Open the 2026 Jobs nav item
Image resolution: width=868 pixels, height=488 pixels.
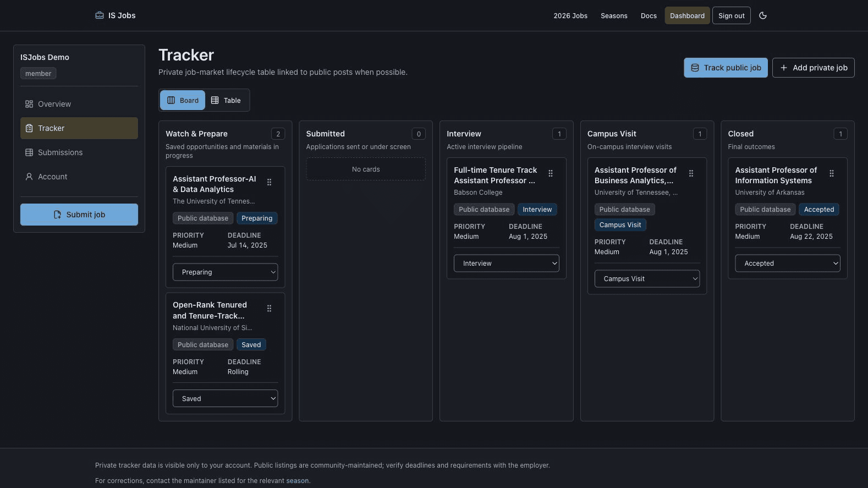click(570, 15)
